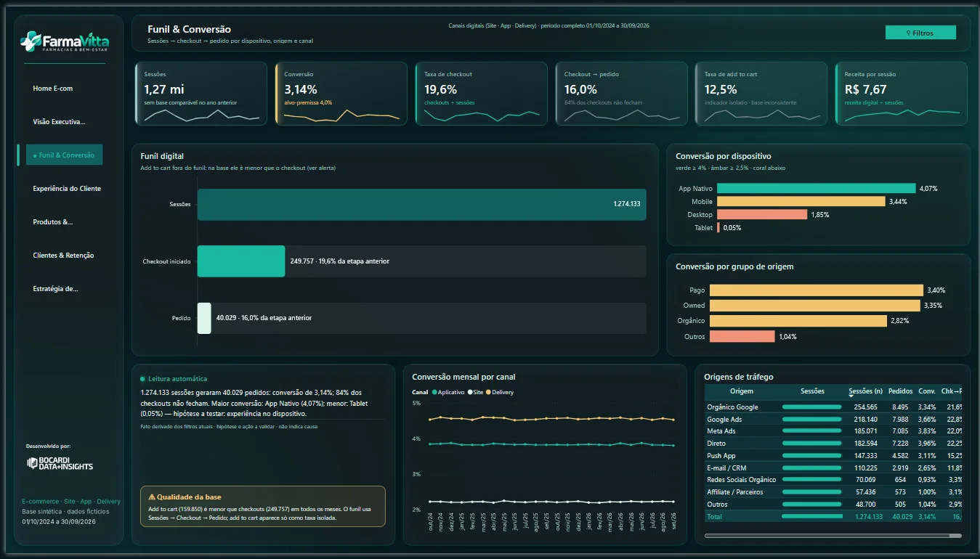Open the Filtros panel button
Screen dimensions: 980x559
tap(920, 33)
